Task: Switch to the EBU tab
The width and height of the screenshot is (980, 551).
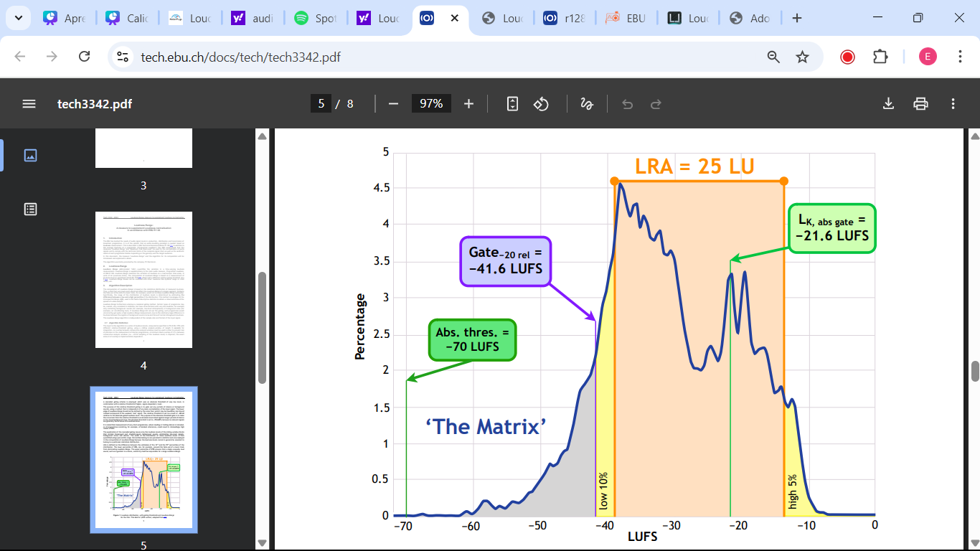Action: [628, 19]
